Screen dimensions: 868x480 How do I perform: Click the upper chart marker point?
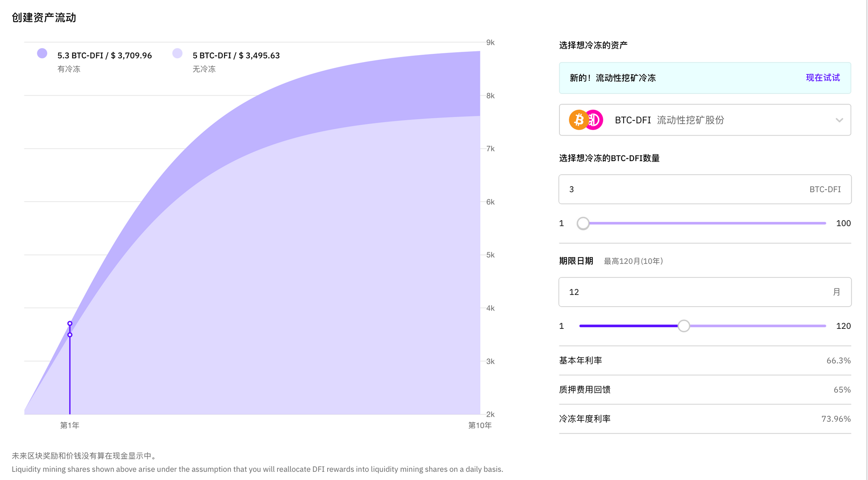click(70, 323)
